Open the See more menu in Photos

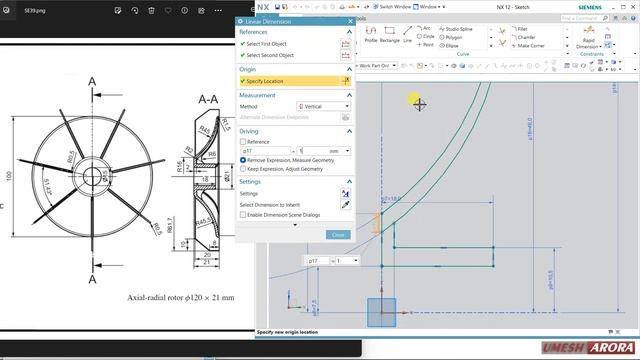[x=218, y=11]
